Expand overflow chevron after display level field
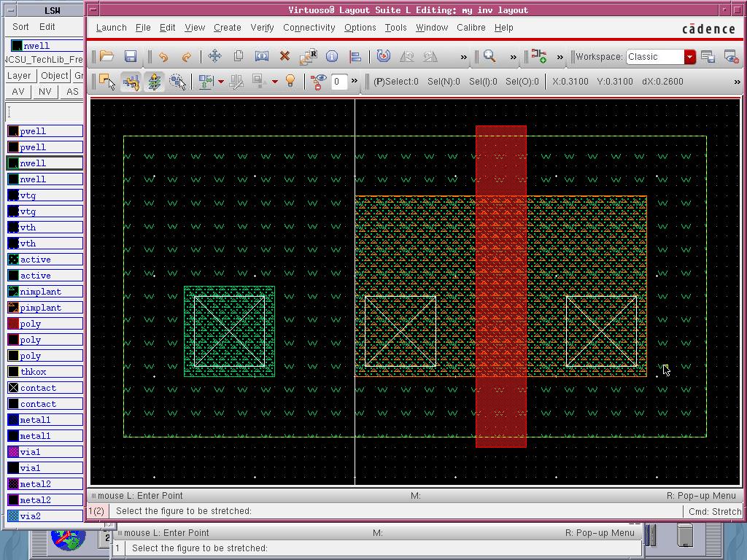 point(355,81)
